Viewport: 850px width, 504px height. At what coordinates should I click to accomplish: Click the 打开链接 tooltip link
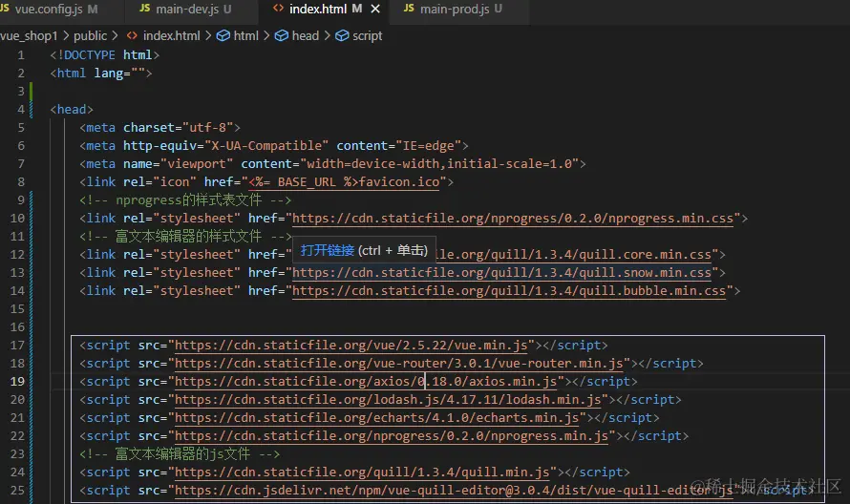(327, 250)
